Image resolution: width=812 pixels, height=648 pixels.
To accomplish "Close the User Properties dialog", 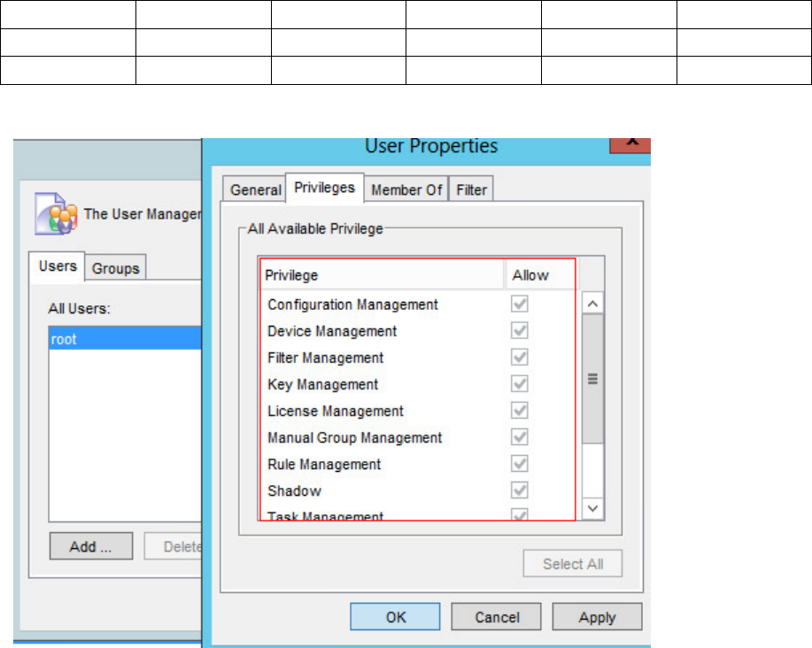I will 630,145.
